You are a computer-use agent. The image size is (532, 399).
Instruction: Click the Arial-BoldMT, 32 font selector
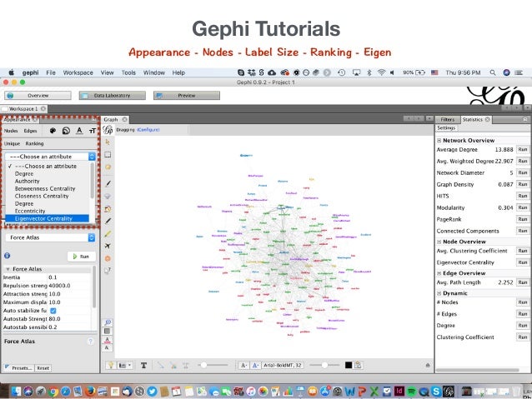tap(283, 365)
